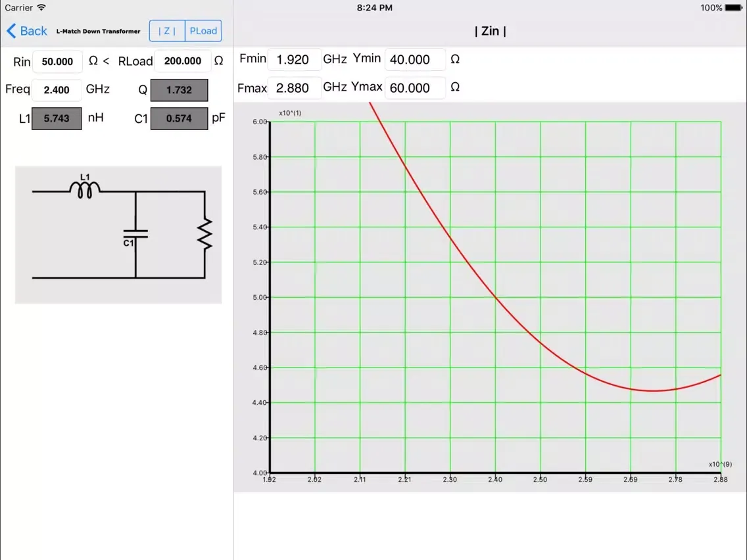This screenshot has width=747, height=560.
Task: Switch to the | Z | segment
Action: pos(167,31)
